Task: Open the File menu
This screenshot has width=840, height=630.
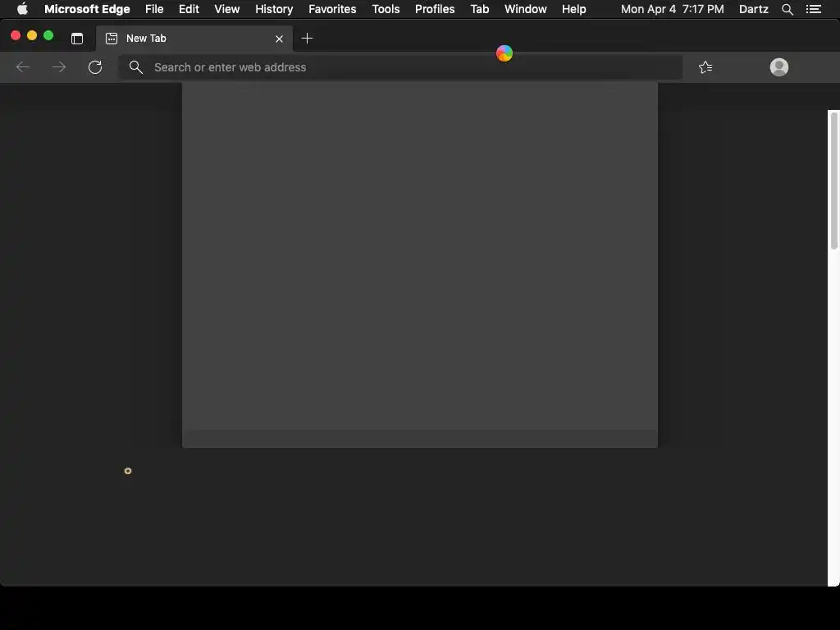Action: pyautogui.click(x=154, y=9)
